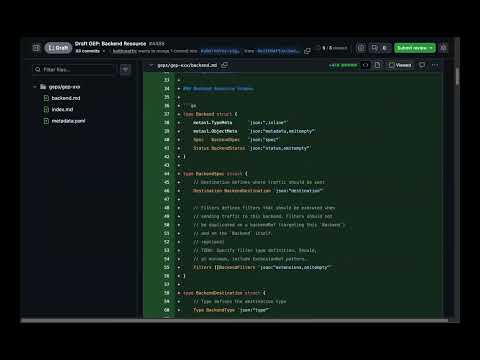The height and width of the screenshot is (360, 480).
Task: Open the pull request author link
Action: point(125,51)
